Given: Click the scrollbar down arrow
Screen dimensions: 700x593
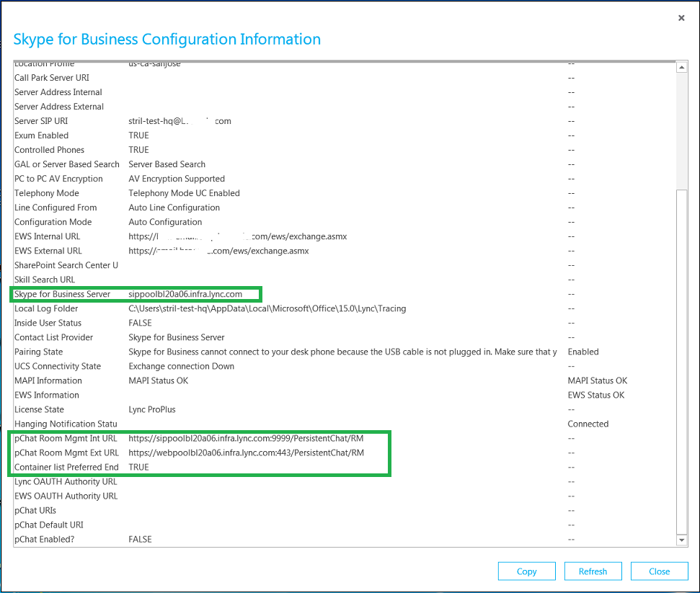Looking at the screenshot, I should [681, 540].
